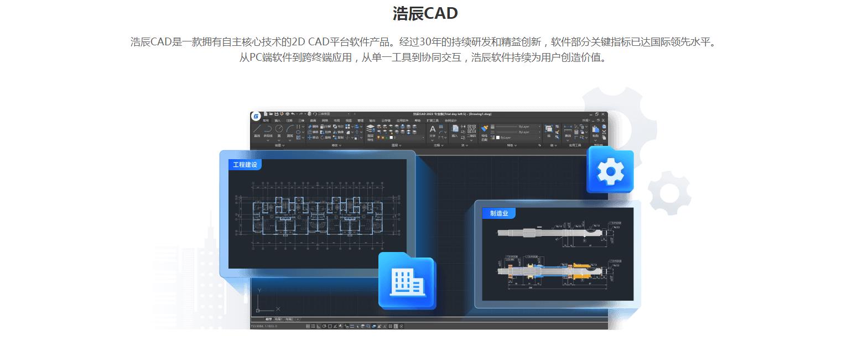
Task: Select the 直线 line tool
Action: pyautogui.click(x=257, y=130)
